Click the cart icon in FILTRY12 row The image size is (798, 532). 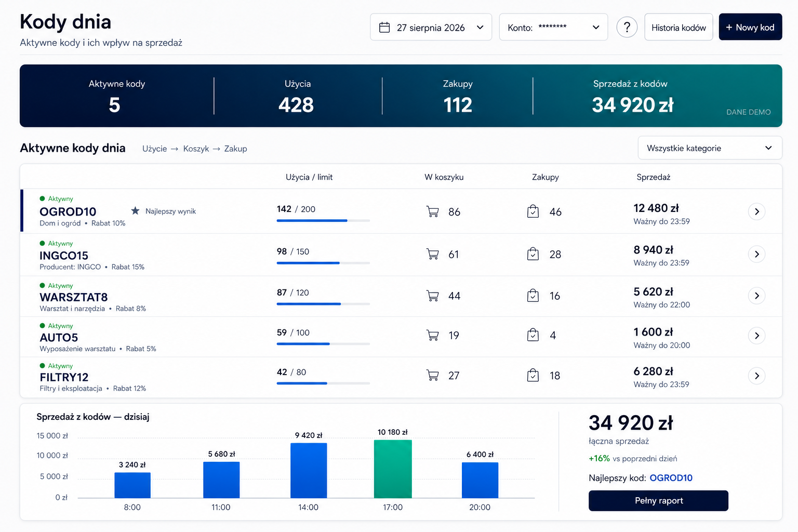pos(432,375)
